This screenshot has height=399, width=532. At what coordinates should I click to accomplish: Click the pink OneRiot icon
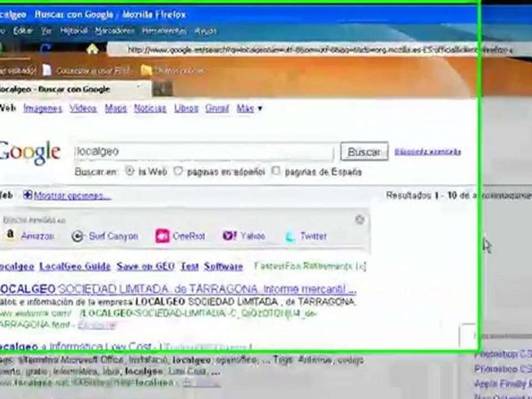[x=162, y=236]
